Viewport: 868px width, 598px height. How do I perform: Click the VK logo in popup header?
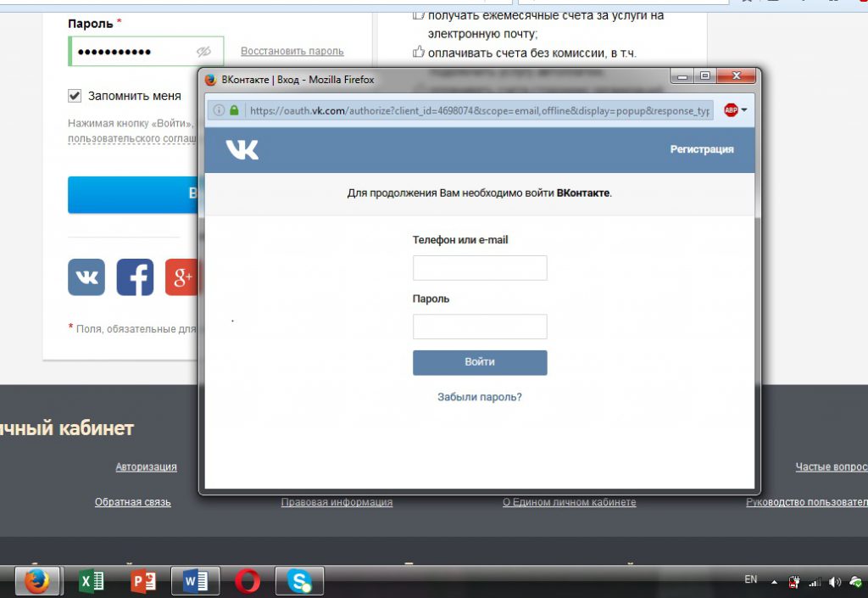pos(242,150)
